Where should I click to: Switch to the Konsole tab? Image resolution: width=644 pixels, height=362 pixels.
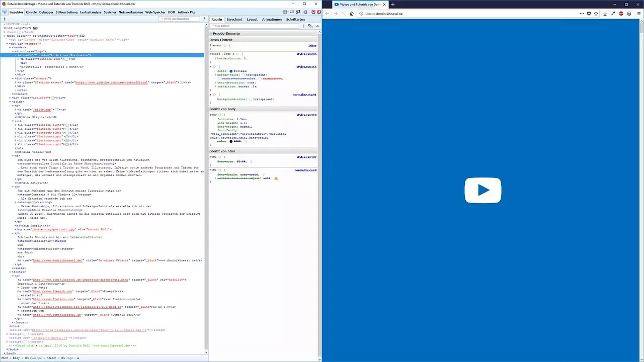click(x=31, y=12)
